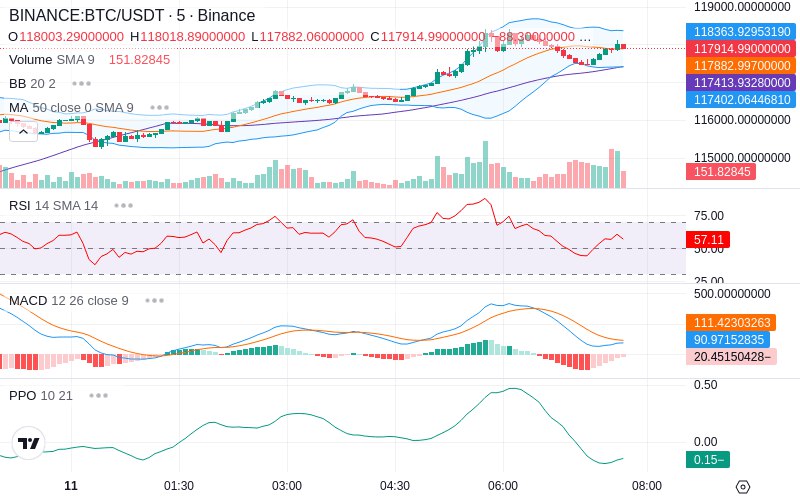The width and height of the screenshot is (800, 500).
Task: Click the MACD histogram value 20.45150428
Action: (x=732, y=356)
